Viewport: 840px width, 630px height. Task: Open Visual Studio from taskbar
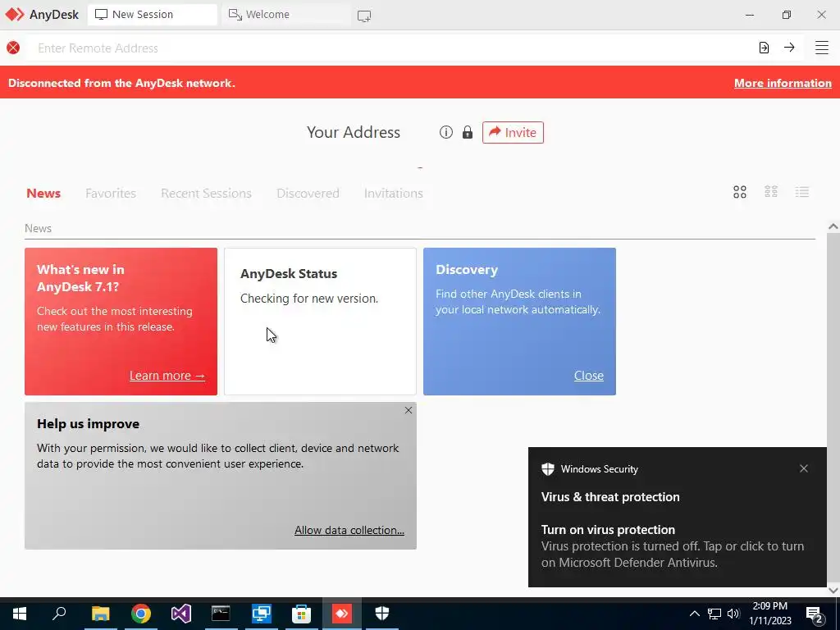pyautogui.click(x=181, y=614)
